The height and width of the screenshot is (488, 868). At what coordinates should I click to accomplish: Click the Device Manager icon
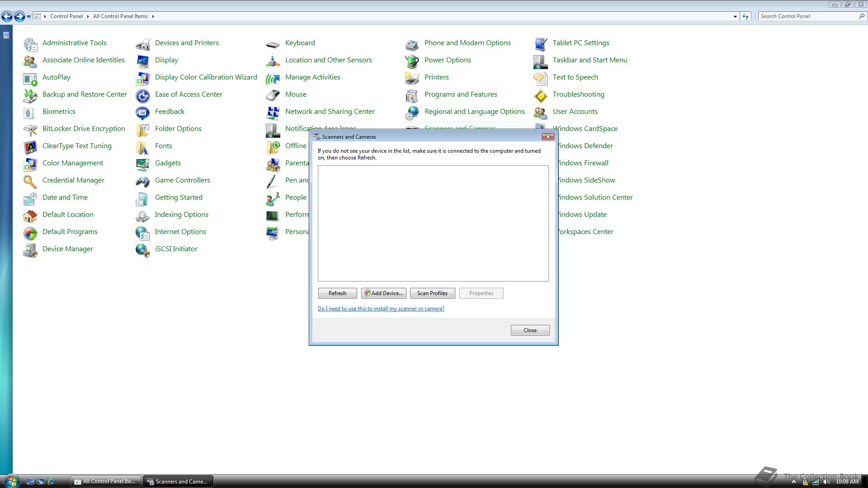pos(30,250)
